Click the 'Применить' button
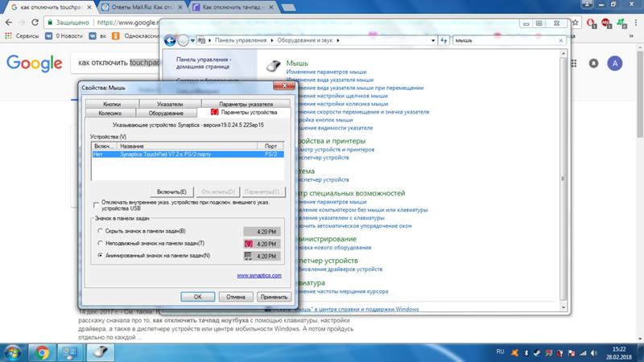 coord(274,297)
